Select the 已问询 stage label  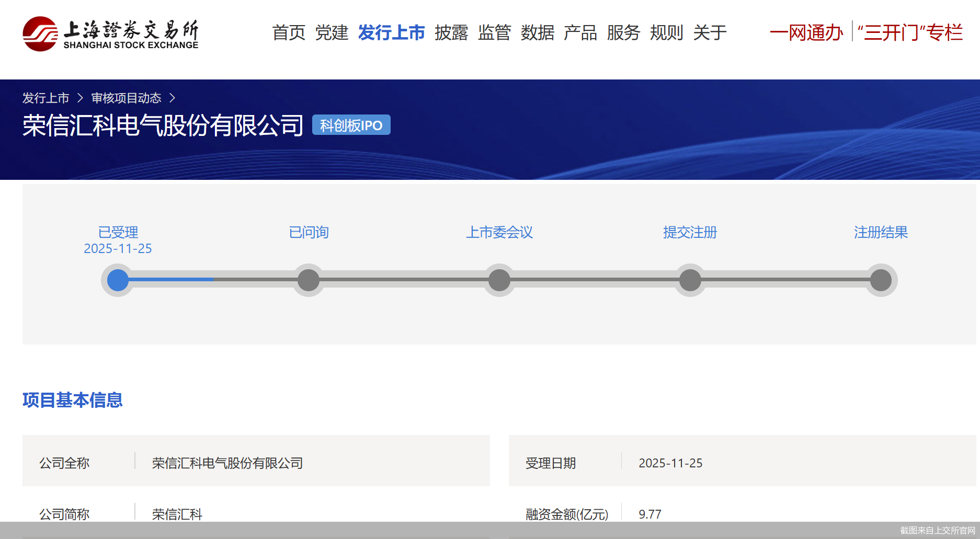tap(308, 232)
